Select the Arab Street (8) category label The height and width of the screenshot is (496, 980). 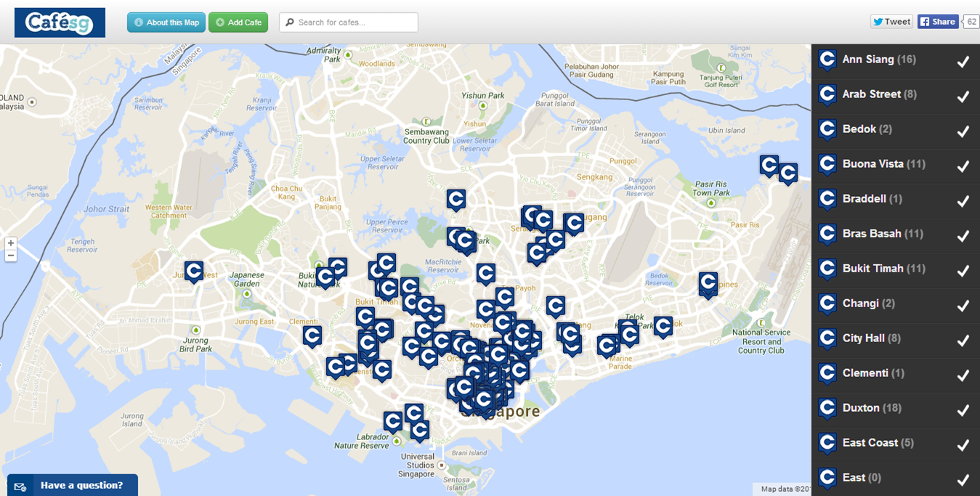tap(879, 94)
